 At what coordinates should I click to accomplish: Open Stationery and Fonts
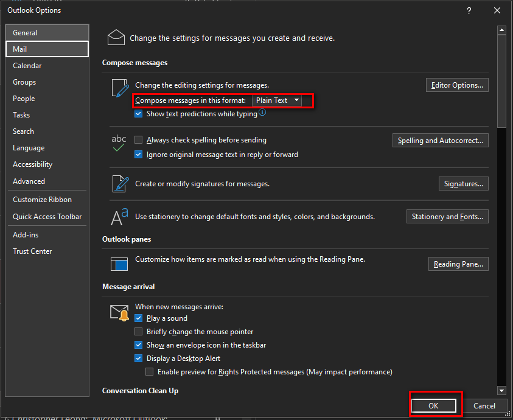447,216
